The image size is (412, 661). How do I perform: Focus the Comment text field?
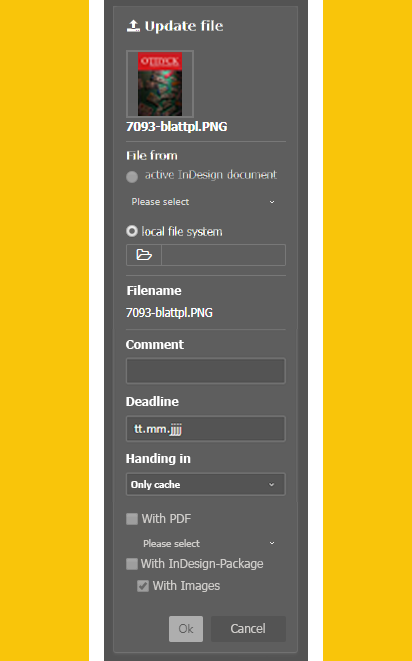point(206,371)
